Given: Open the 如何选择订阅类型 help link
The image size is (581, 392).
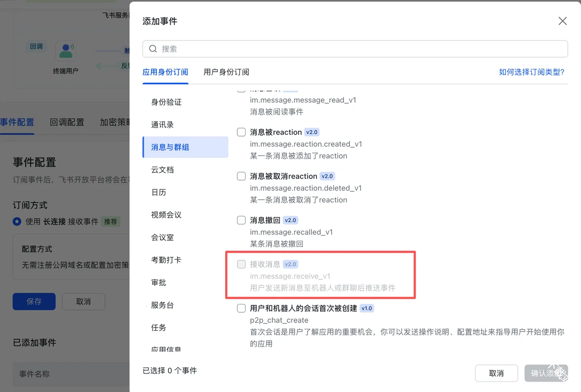Looking at the screenshot, I should click(x=532, y=72).
